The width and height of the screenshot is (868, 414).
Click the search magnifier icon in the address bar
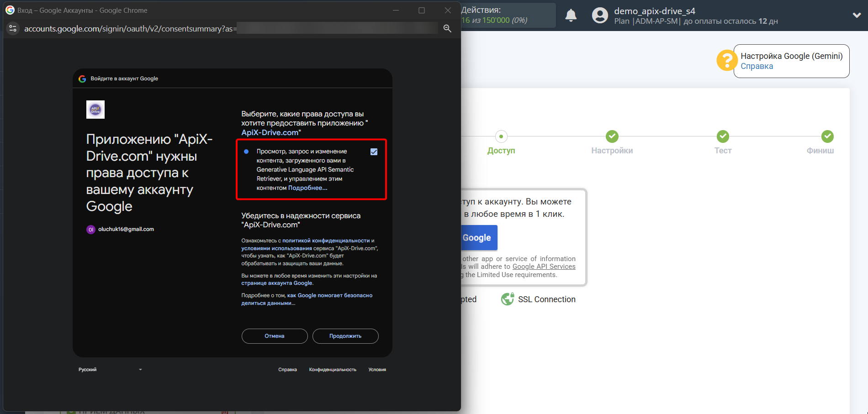pyautogui.click(x=447, y=28)
